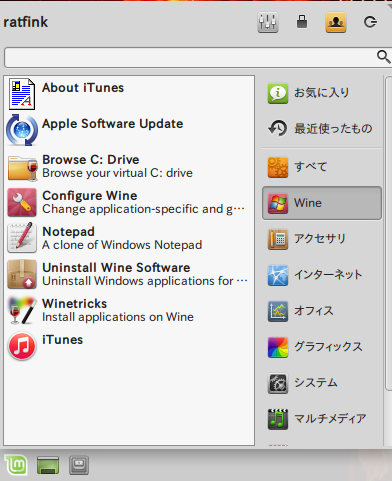Click 'Apple Software Update' label
The width and height of the screenshot is (392, 481).
(113, 124)
